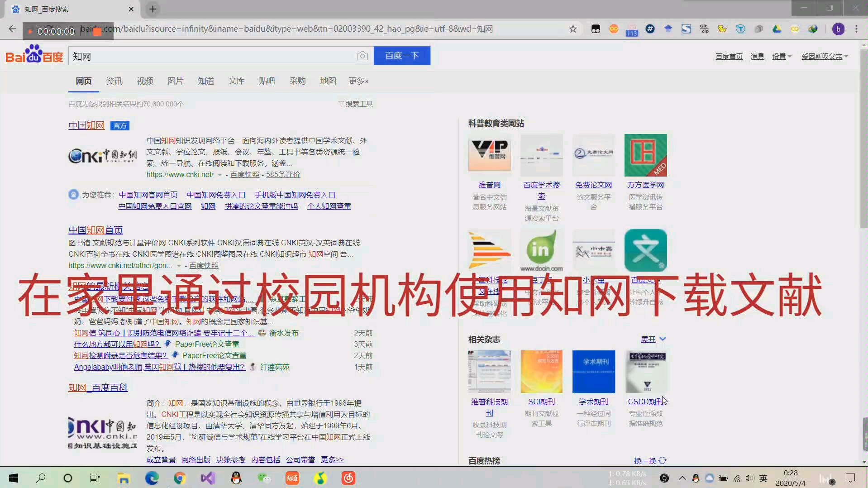Open clock showing 0:28 2020/5/4
Screen dimensions: 868x488
click(x=791, y=478)
